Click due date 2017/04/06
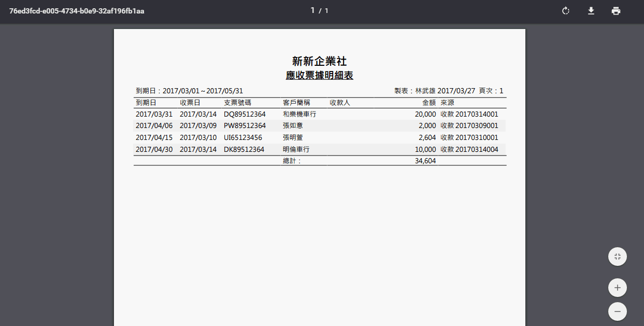This screenshot has width=644, height=326. (154, 125)
